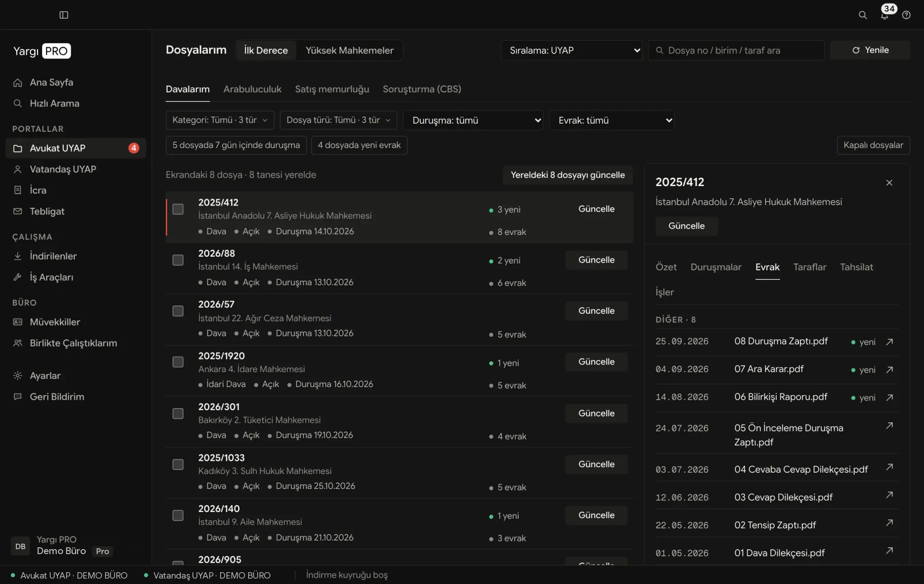Image resolution: width=924 pixels, height=584 pixels.
Task: Click the İş Araçları wrench icon
Action: point(18,277)
